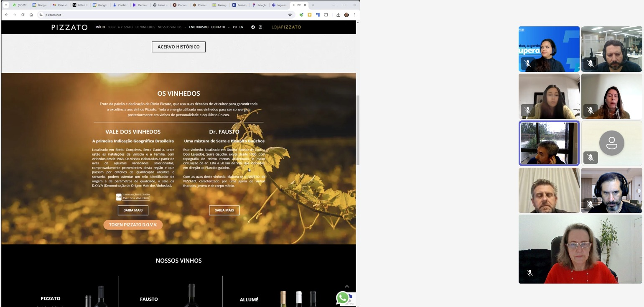Open OS VINHEDOS nav item

[x=145, y=27]
